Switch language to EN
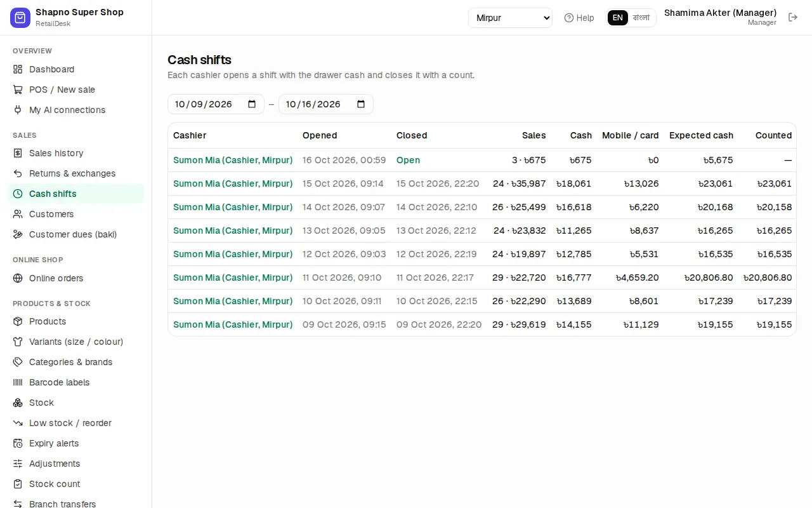The image size is (812, 508). (618, 18)
